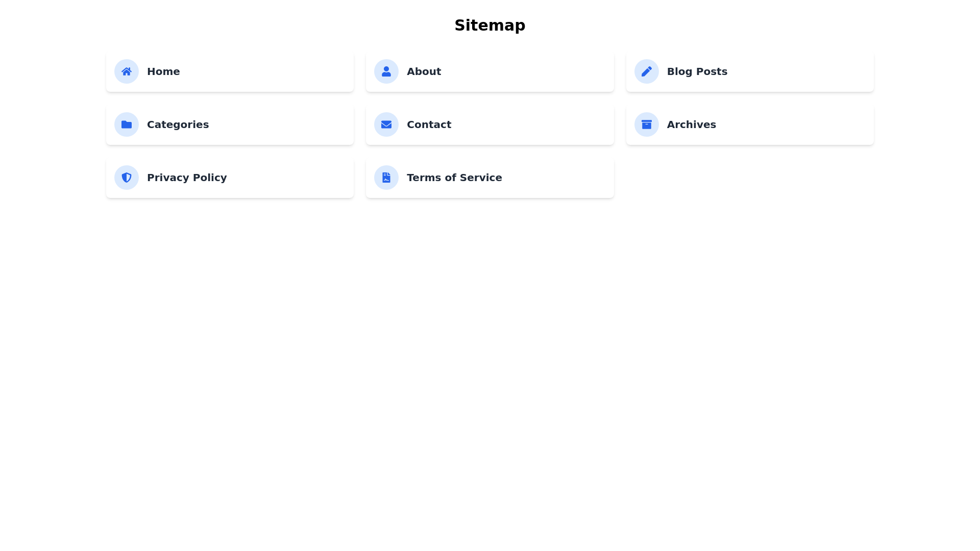
Task: Click the Blog Posts card
Action: [x=749, y=71]
